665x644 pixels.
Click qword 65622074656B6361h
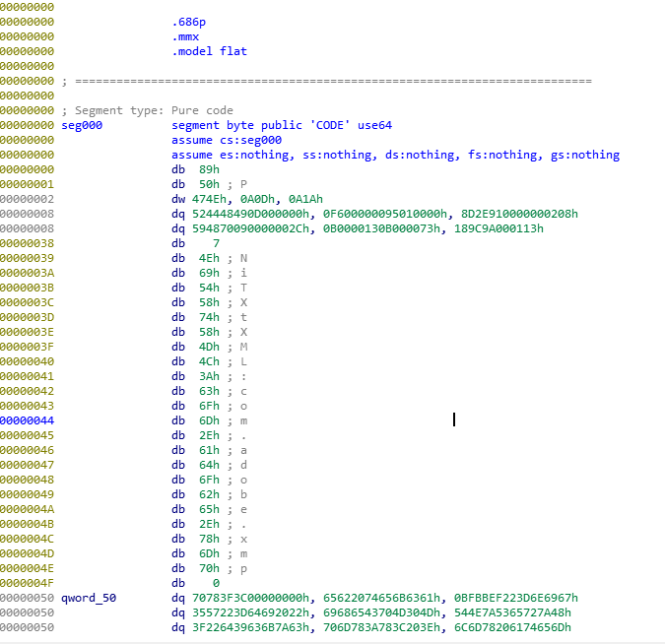pos(381,599)
